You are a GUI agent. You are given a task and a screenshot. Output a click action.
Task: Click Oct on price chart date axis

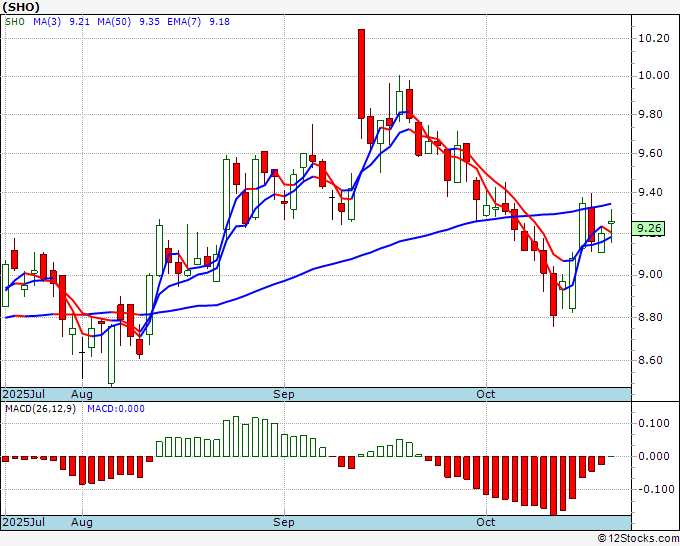click(x=486, y=394)
